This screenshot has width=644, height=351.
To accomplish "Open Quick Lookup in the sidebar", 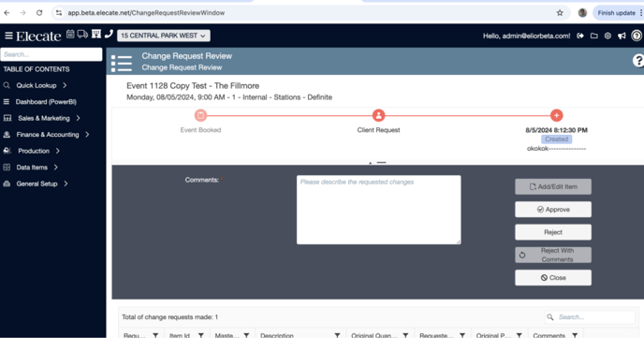I will pos(37,85).
